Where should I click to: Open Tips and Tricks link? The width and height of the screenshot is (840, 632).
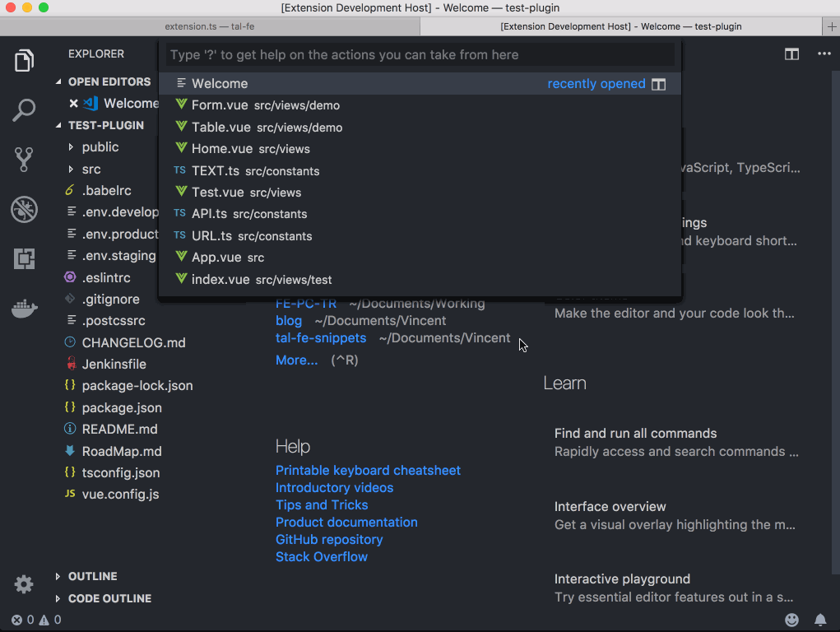pyautogui.click(x=322, y=505)
